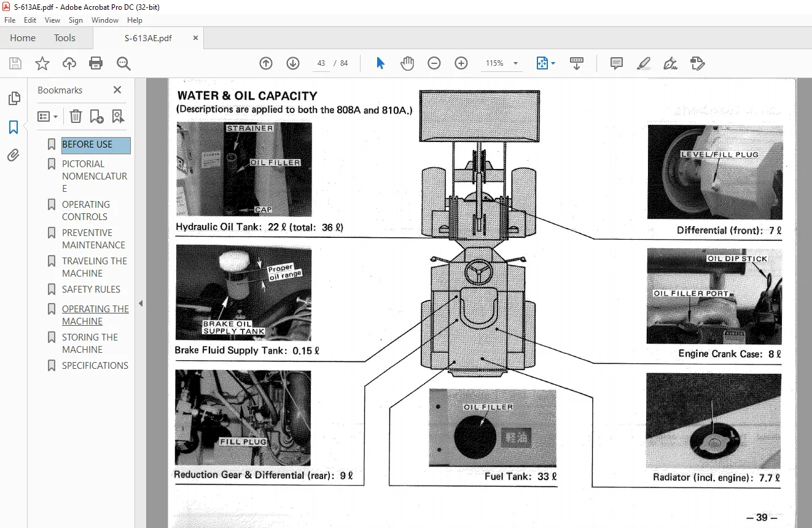
Task: Click the radiator cap photo
Action: pyautogui.click(x=714, y=421)
